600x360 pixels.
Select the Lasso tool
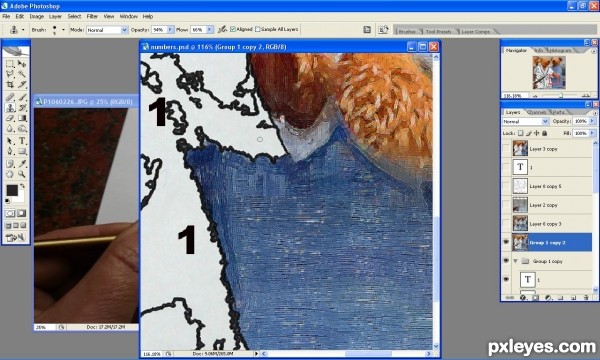10,74
